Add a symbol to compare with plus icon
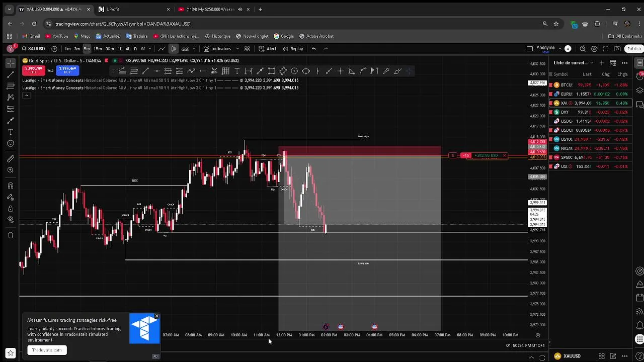Screen dimensions: 644x362 click(x=54, y=49)
